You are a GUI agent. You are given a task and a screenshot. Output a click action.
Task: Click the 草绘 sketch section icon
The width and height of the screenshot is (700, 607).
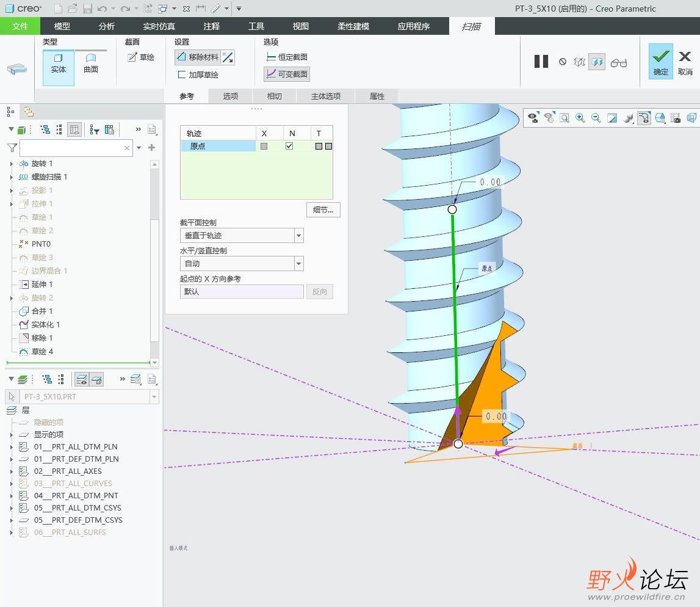coord(140,57)
